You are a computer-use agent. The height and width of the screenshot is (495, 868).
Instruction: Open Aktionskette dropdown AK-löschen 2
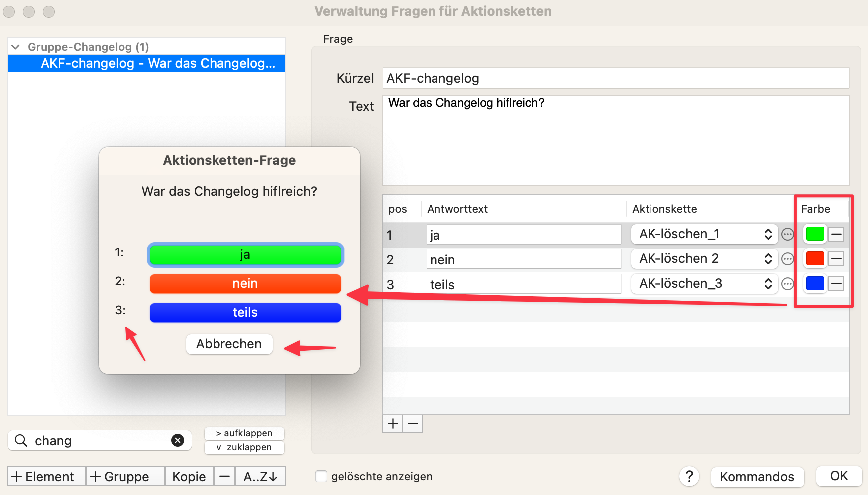[x=704, y=258]
